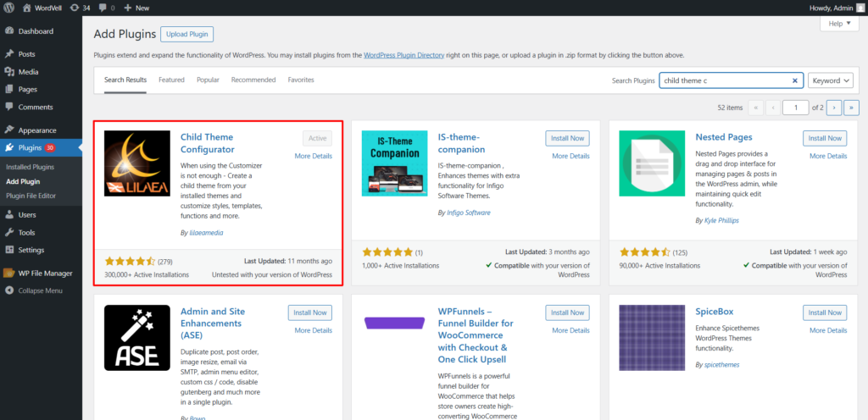Click the Nested Pages green icon thumbnail
868x420 pixels.
[652, 163]
